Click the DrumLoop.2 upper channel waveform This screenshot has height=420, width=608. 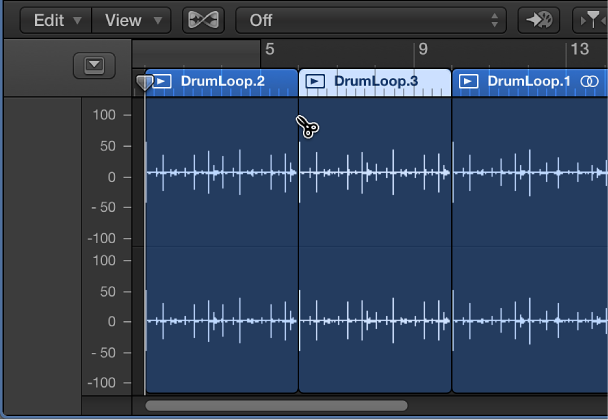[221, 173]
